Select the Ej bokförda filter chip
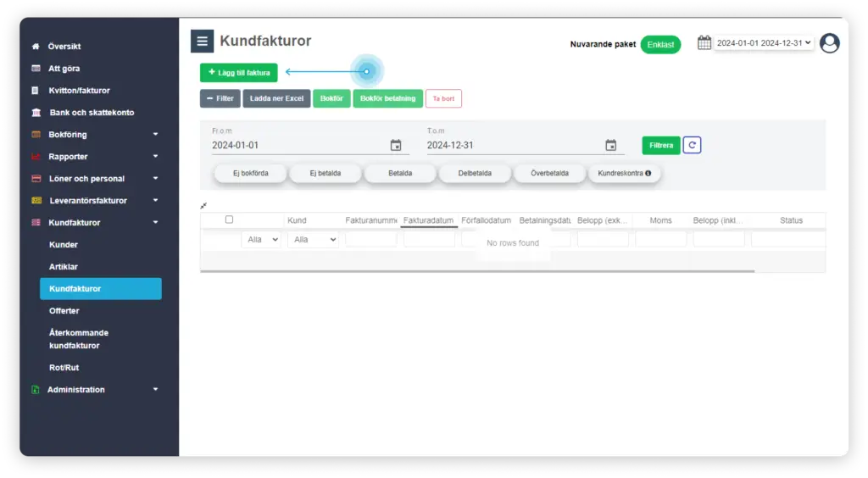This screenshot has width=868, height=478. point(251,173)
